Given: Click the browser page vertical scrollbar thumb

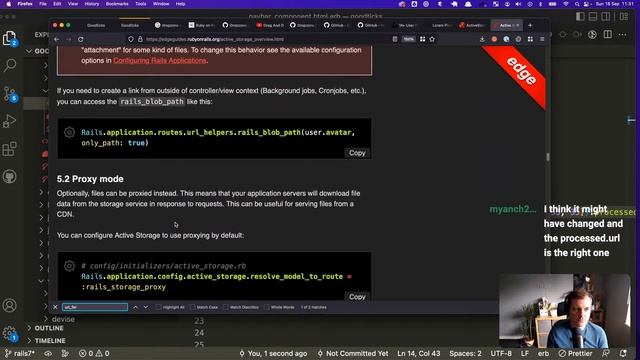Looking at the screenshot, I should 548,157.
